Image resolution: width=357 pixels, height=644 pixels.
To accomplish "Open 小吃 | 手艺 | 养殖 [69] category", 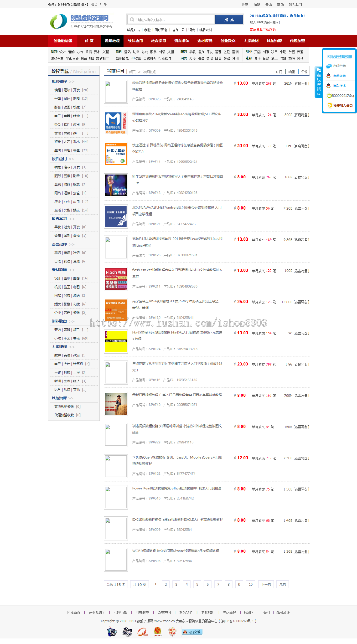I will click(x=71, y=338).
